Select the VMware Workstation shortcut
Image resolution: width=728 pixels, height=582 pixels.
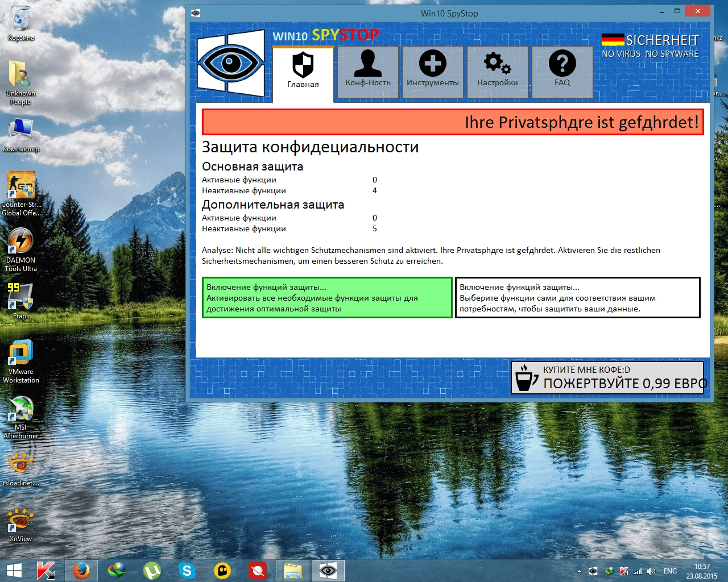tap(21, 361)
